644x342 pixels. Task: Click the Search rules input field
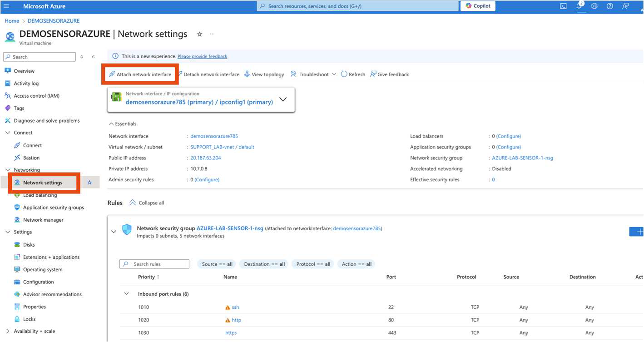[154, 264]
